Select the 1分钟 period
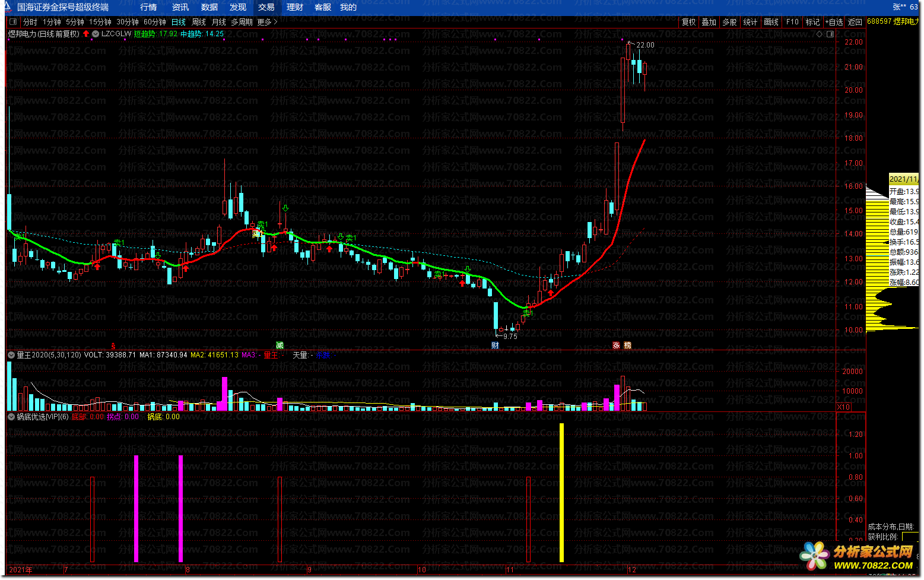This screenshot has height=580, width=924. point(52,22)
